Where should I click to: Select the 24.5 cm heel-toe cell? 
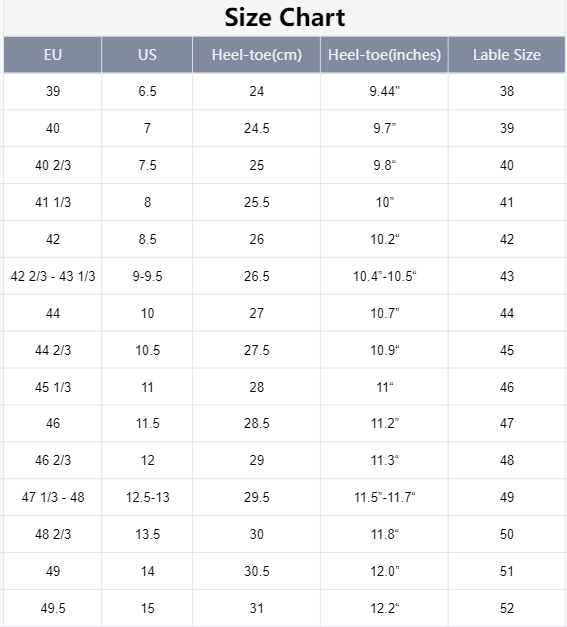pos(256,128)
